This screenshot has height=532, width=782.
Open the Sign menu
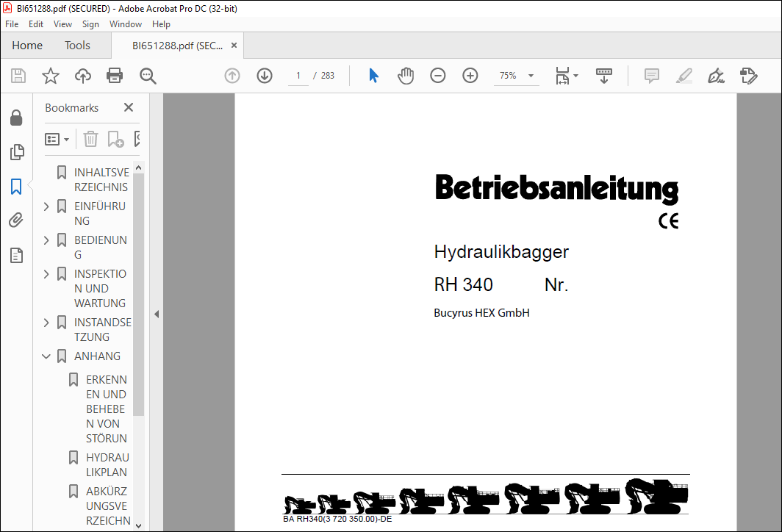click(x=90, y=24)
